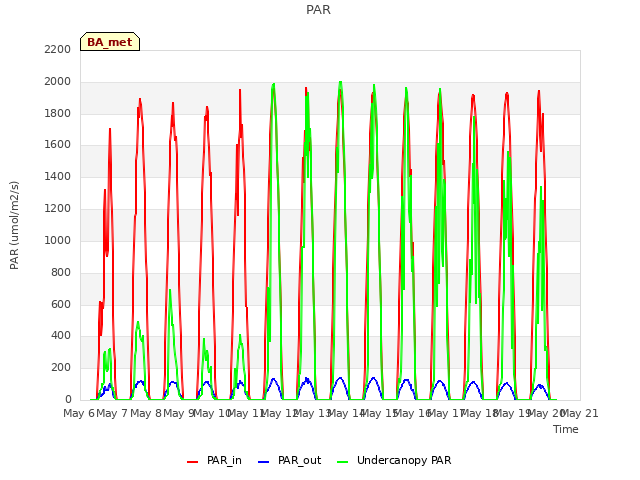
Task: Click the May 21 x-axis date label
Action: point(580,413)
